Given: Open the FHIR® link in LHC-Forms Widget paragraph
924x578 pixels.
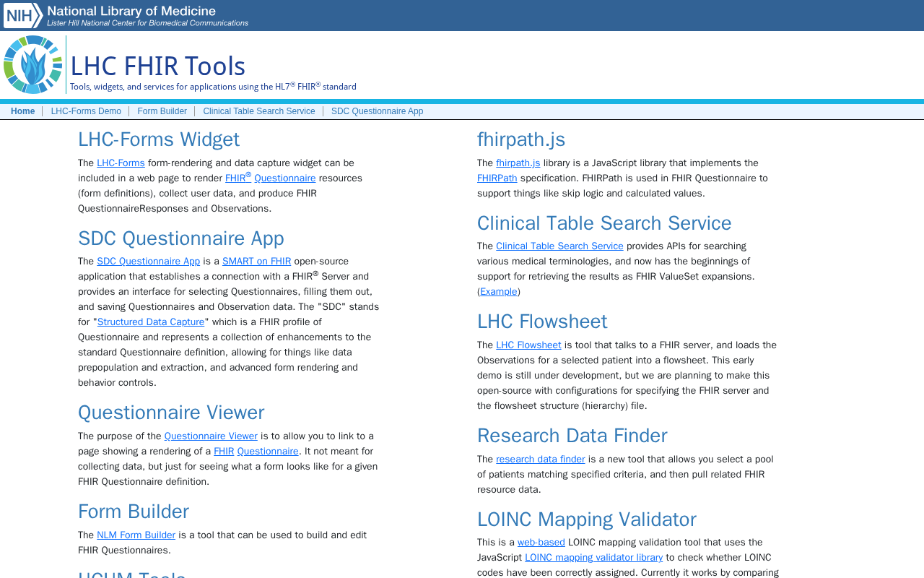Looking at the screenshot, I should pyautogui.click(x=238, y=178).
